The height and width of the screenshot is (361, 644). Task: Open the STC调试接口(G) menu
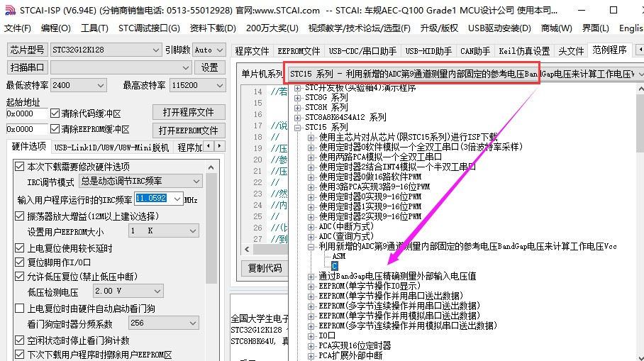click(149, 28)
